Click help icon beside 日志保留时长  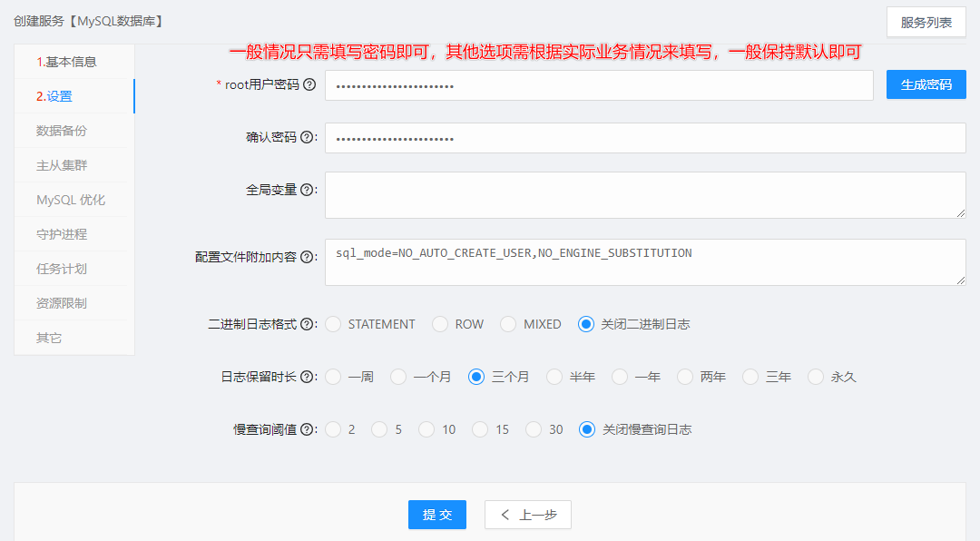pyautogui.click(x=308, y=377)
